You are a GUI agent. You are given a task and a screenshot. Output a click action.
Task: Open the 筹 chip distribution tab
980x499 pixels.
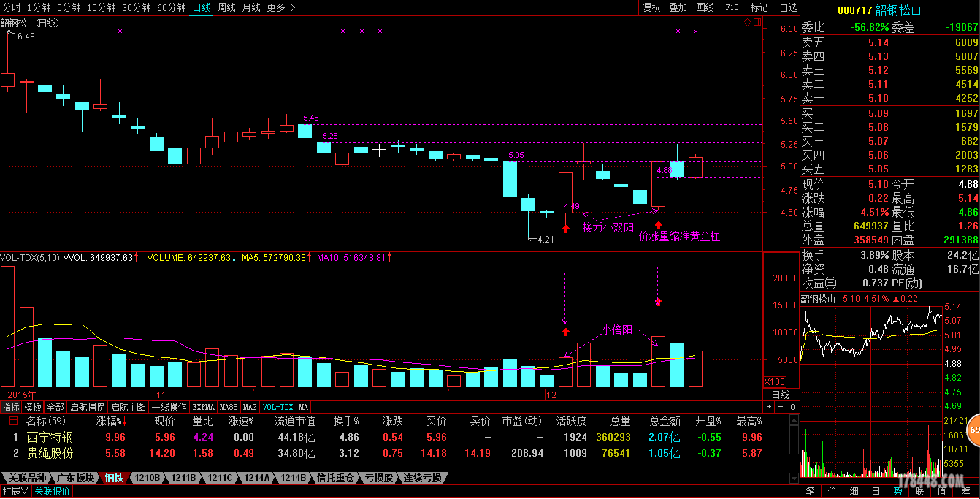pyautogui.click(x=965, y=491)
